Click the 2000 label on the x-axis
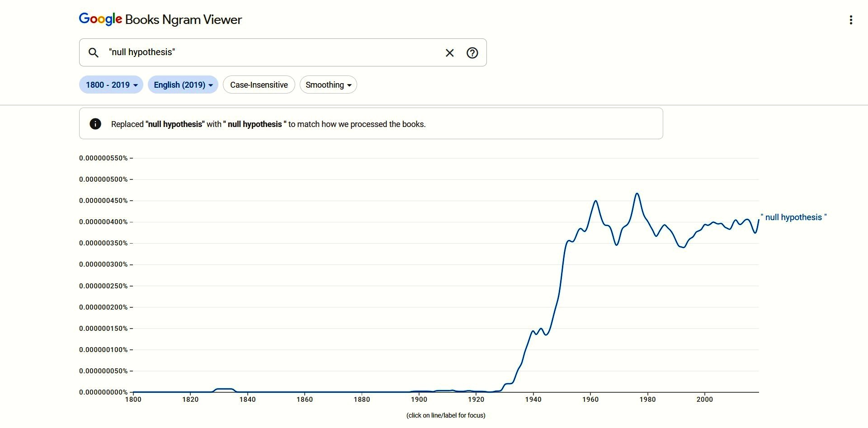868x428 pixels. click(x=704, y=400)
